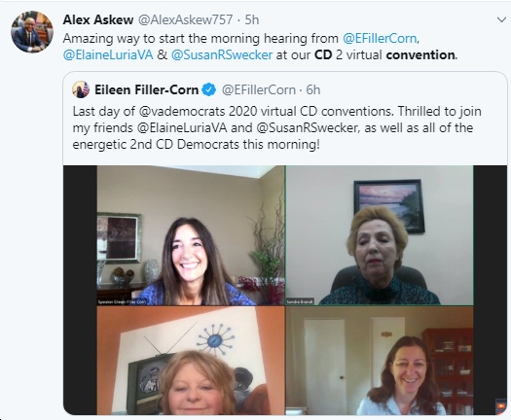The height and width of the screenshot is (420, 511).
Task: Click Eileen Filler-Corn's small avatar
Action: pos(81,89)
